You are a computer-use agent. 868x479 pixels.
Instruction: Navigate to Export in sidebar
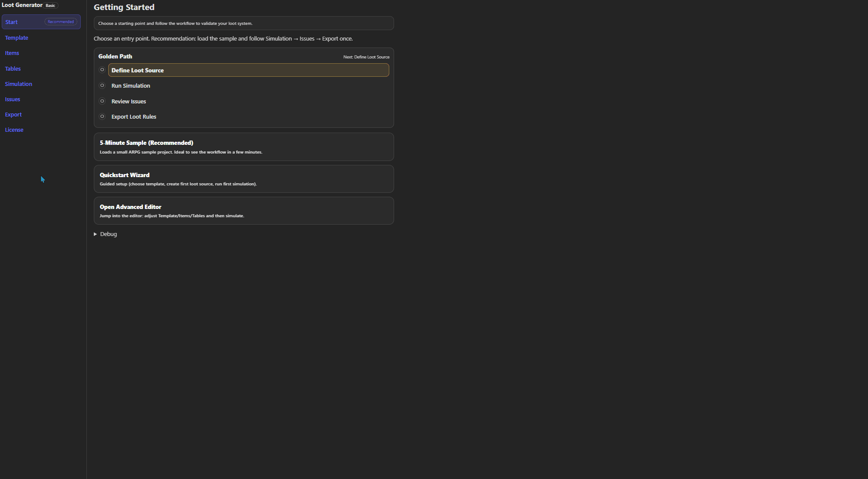[14, 115]
